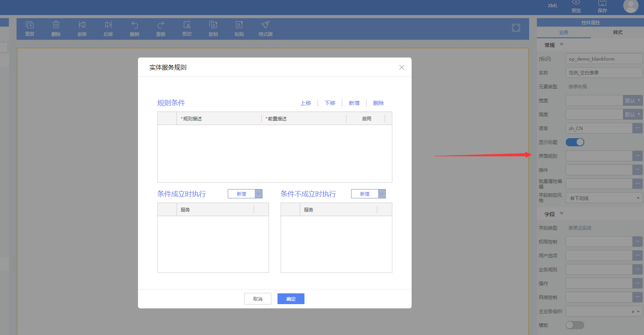The height and width of the screenshot is (335, 644).
Task: Switch to the 业务 tab
Action: 564,32
